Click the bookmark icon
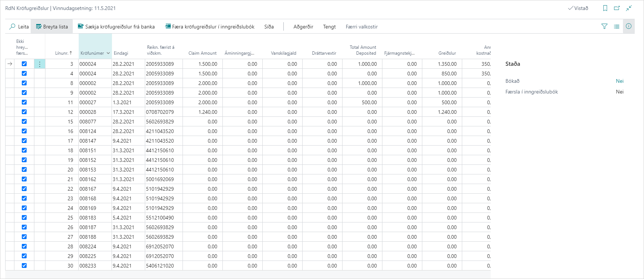The image size is (644, 279). (x=605, y=8)
